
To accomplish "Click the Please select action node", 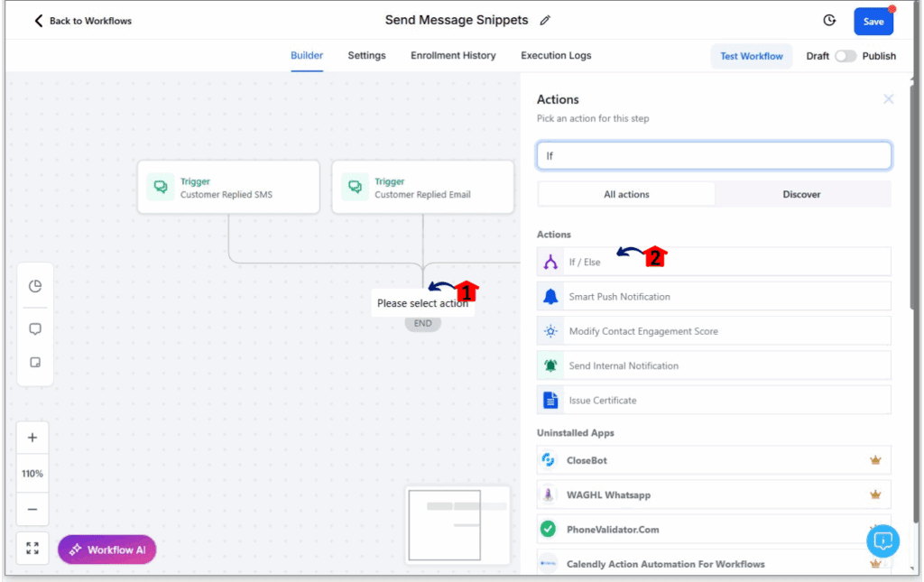I will click(422, 303).
